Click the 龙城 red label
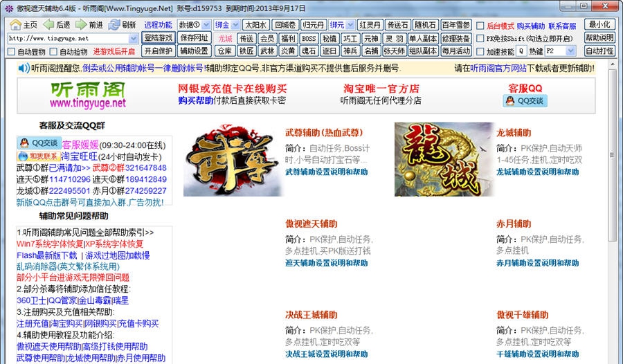Viewport: 623px width, 364px height. click(x=225, y=39)
